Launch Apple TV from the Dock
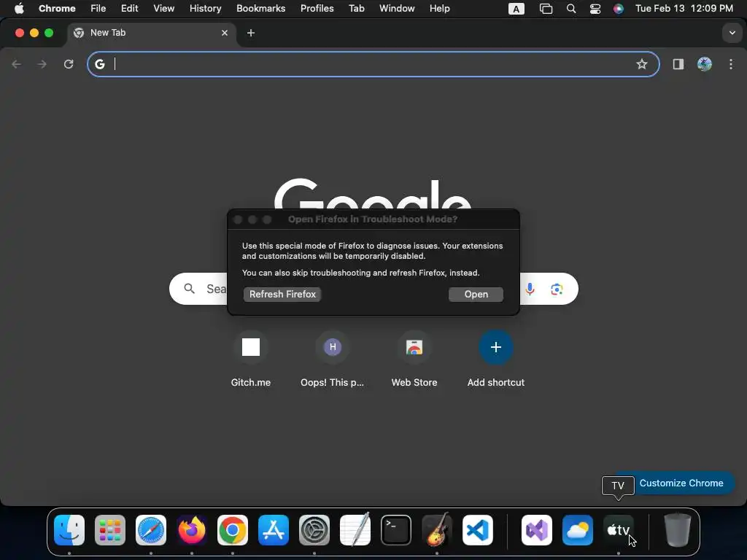The image size is (747, 560). point(619,530)
